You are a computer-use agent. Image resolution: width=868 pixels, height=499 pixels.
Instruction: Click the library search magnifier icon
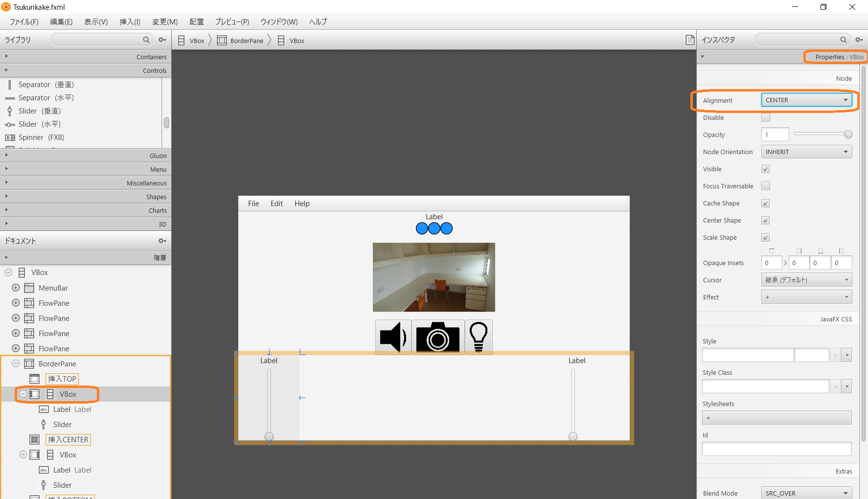146,40
